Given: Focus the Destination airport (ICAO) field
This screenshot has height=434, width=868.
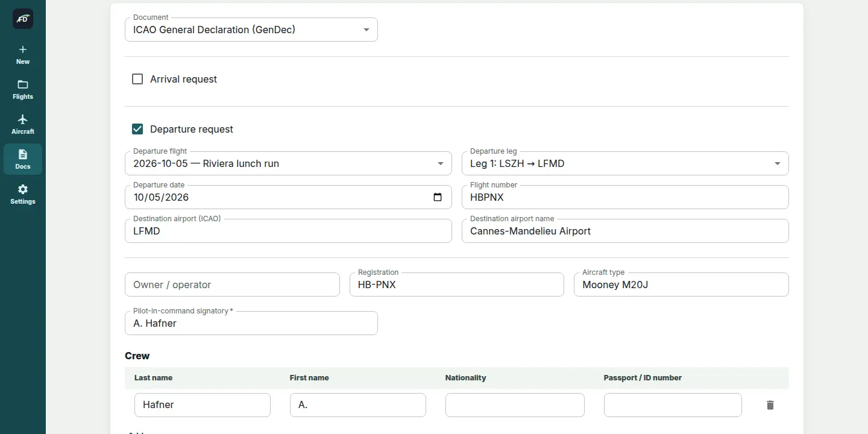Looking at the screenshot, I should click(288, 231).
